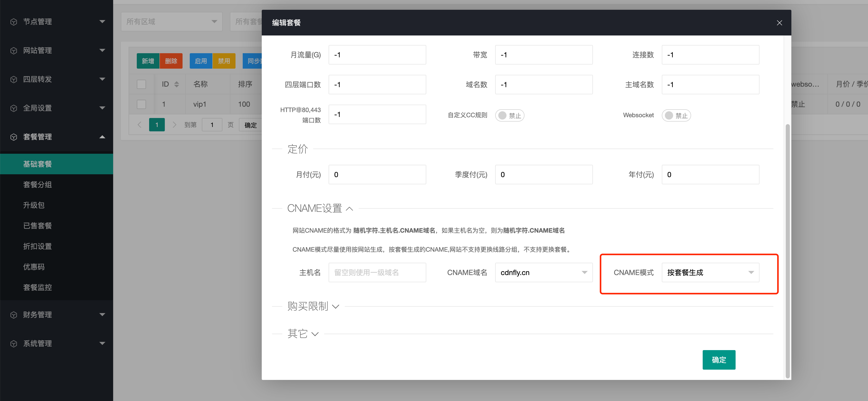Screen dimensions: 868x401
Task: Focus the 四层端口数 input
Action: pos(377,84)
